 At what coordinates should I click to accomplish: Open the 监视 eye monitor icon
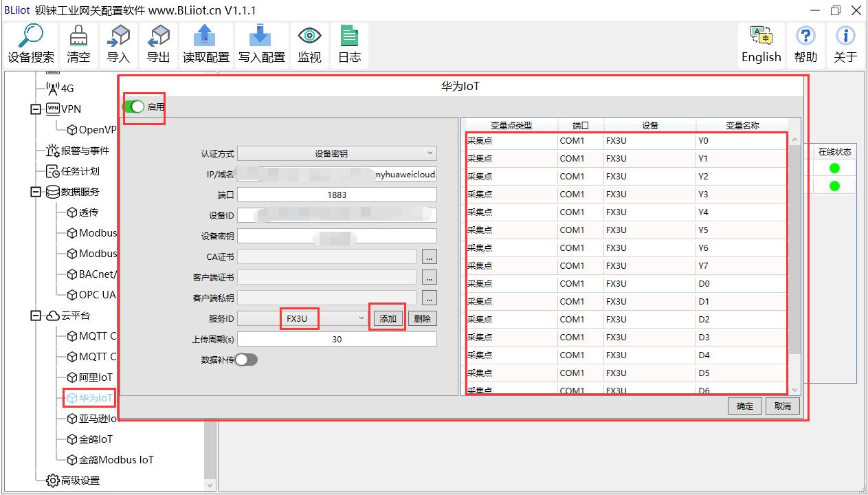pos(309,36)
